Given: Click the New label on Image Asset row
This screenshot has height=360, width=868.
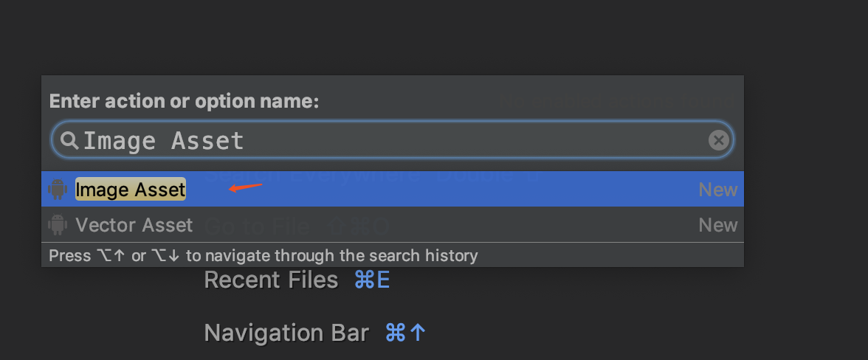Looking at the screenshot, I should click(x=718, y=189).
